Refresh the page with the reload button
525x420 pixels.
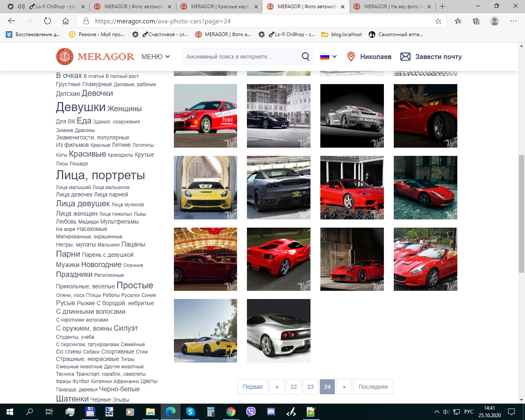(48, 21)
